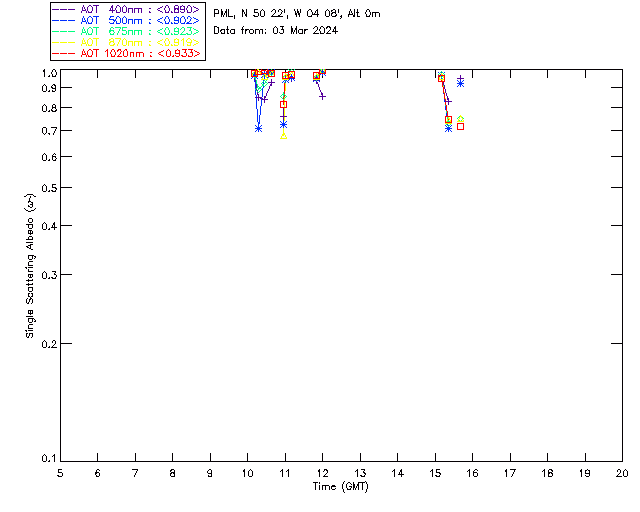Click the AOT 1020nm legend entry
Image resolution: width=640 pixels, height=512 pixels.
click(126, 53)
